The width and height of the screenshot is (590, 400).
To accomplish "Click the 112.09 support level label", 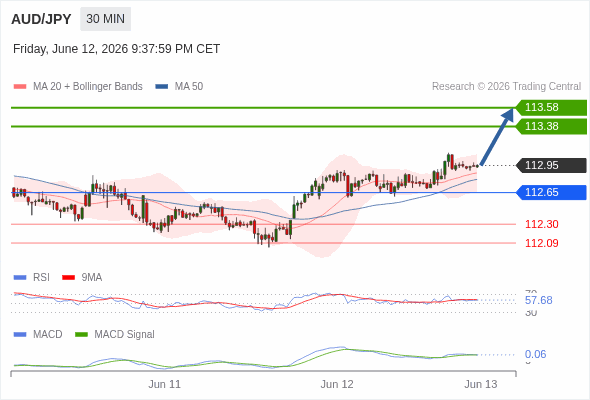I will (542, 243).
